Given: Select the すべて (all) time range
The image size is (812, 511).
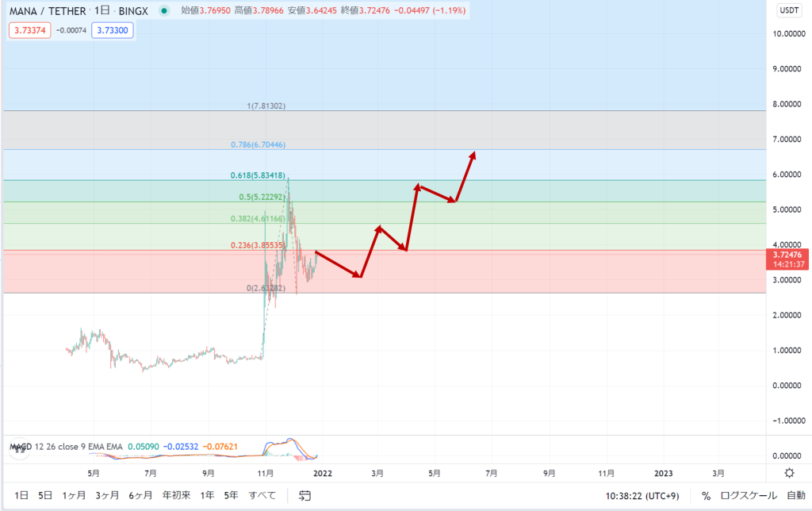Looking at the screenshot, I should coord(262,496).
